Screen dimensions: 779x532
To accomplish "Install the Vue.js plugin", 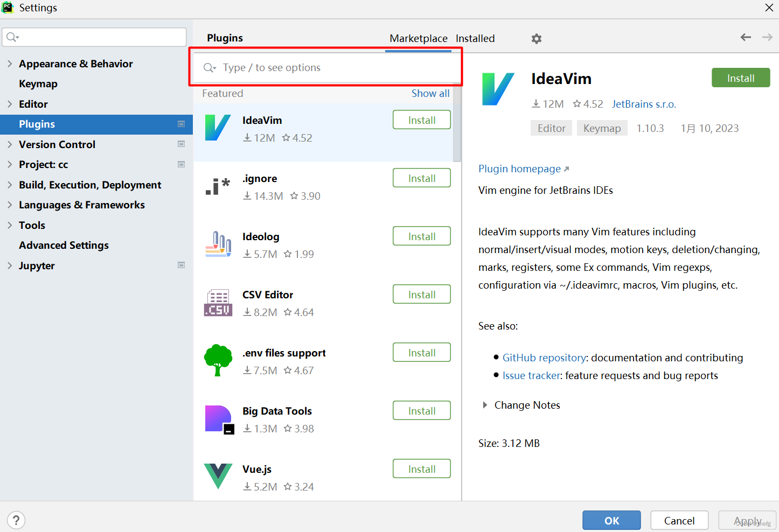I will pyautogui.click(x=422, y=469).
